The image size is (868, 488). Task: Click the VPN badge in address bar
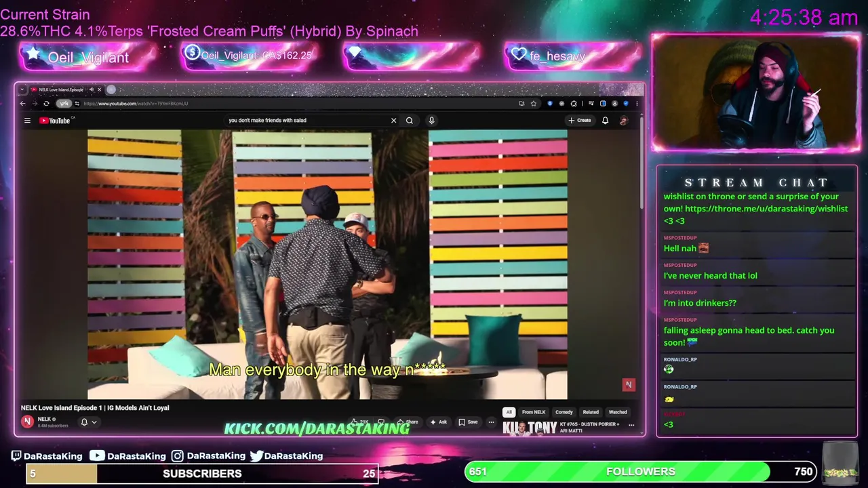pos(64,104)
